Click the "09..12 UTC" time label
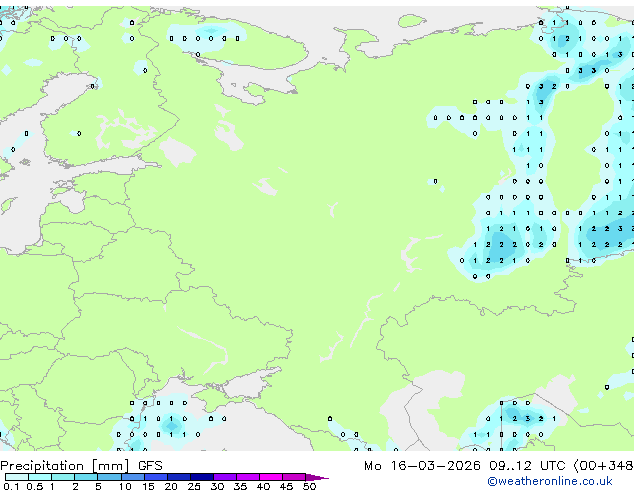This screenshot has height=490, width=634. [x=527, y=466]
